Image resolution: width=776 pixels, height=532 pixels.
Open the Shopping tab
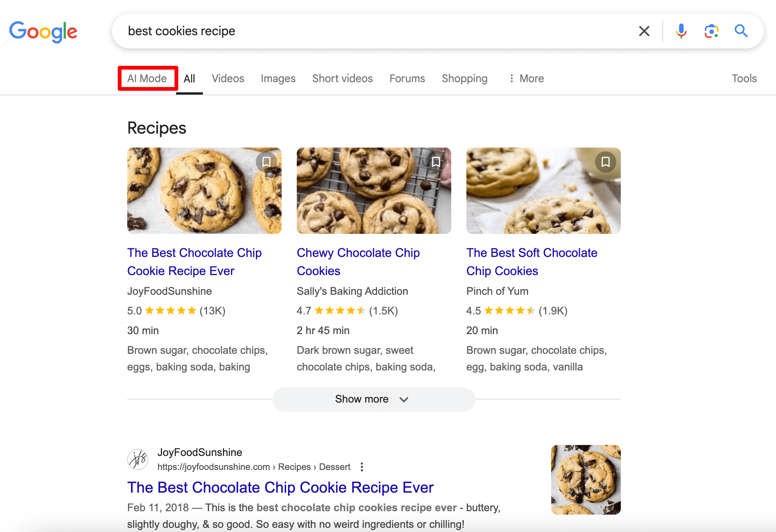pyautogui.click(x=464, y=78)
